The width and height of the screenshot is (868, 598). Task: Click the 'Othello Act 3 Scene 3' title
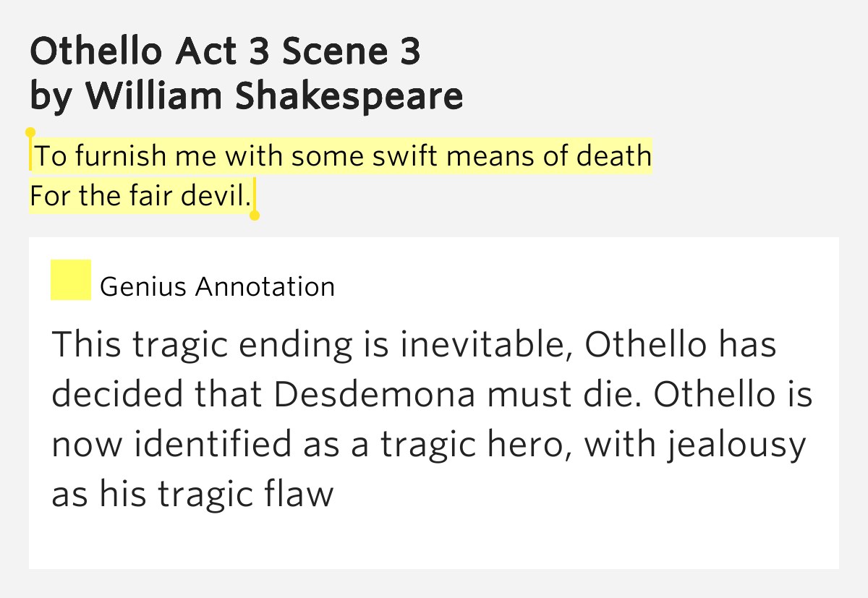coord(226,51)
